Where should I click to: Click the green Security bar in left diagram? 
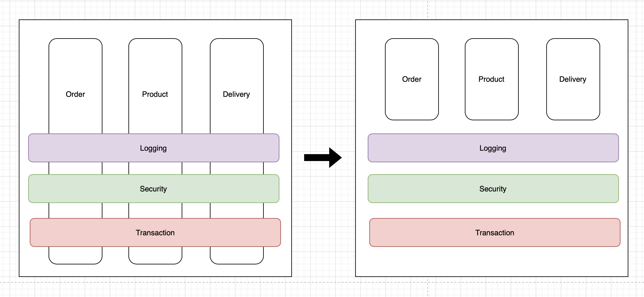pyautogui.click(x=154, y=189)
